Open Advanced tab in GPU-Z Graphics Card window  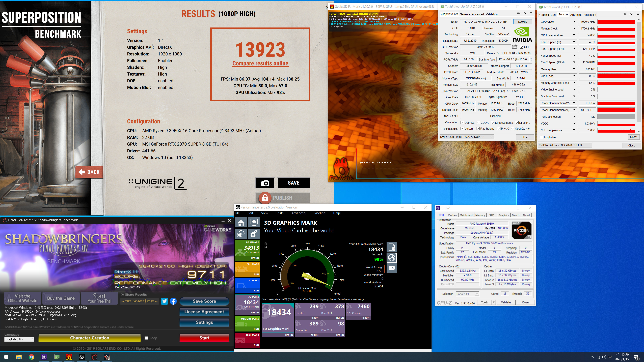(x=478, y=14)
